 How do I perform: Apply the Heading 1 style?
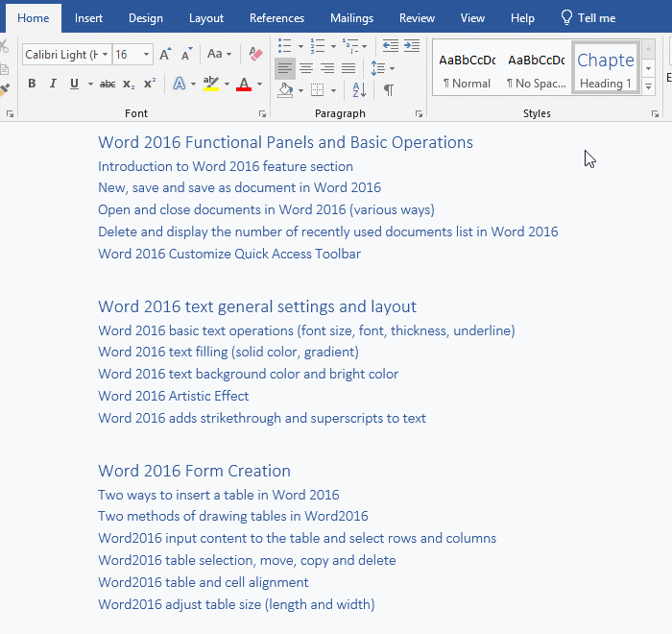(605, 68)
